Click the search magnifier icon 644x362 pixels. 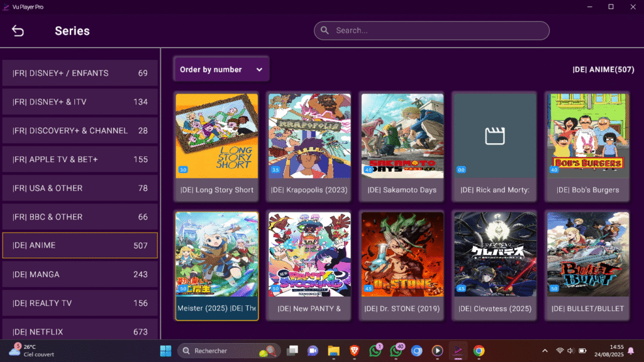tap(325, 30)
